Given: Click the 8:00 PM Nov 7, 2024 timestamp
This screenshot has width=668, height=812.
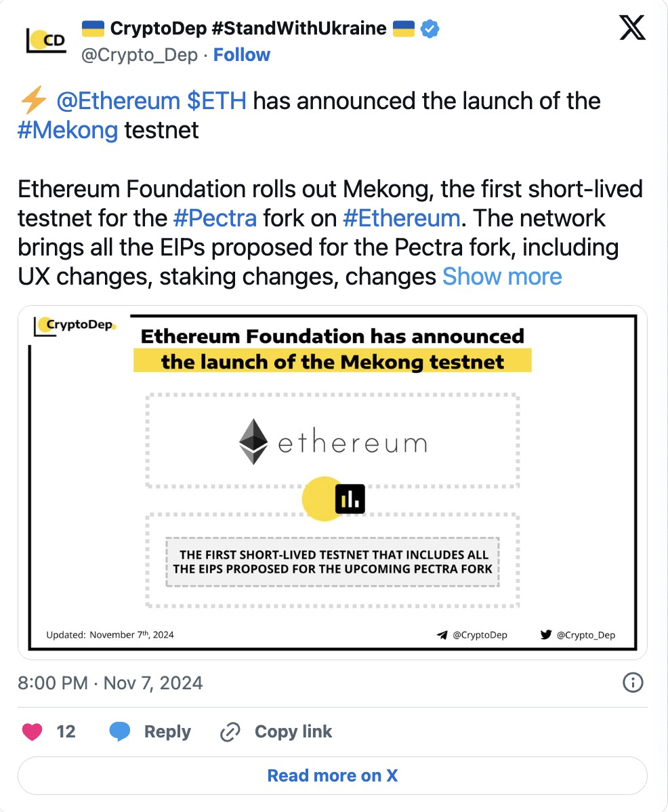Looking at the screenshot, I should 110,683.
